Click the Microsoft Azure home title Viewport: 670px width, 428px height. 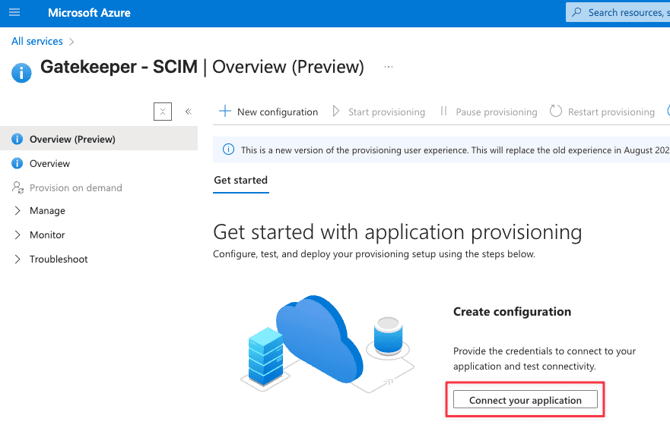point(89,13)
